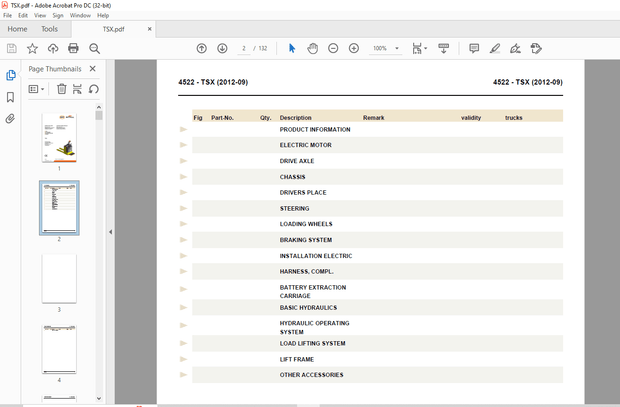Open the Find text magnifier icon
Screen dimensions: 620x407
(x=95, y=49)
